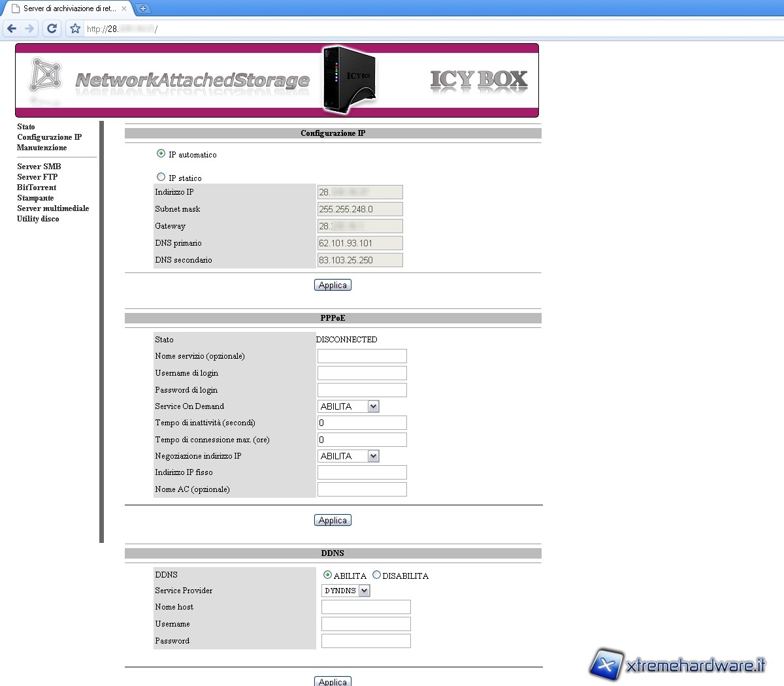Click the browser back arrow
This screenshot has width=784, height=686.
click(x=12, y=29)
